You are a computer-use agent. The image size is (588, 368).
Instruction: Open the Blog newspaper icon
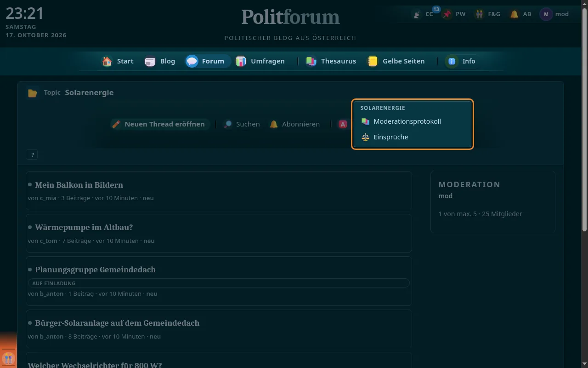click(150, 61)
